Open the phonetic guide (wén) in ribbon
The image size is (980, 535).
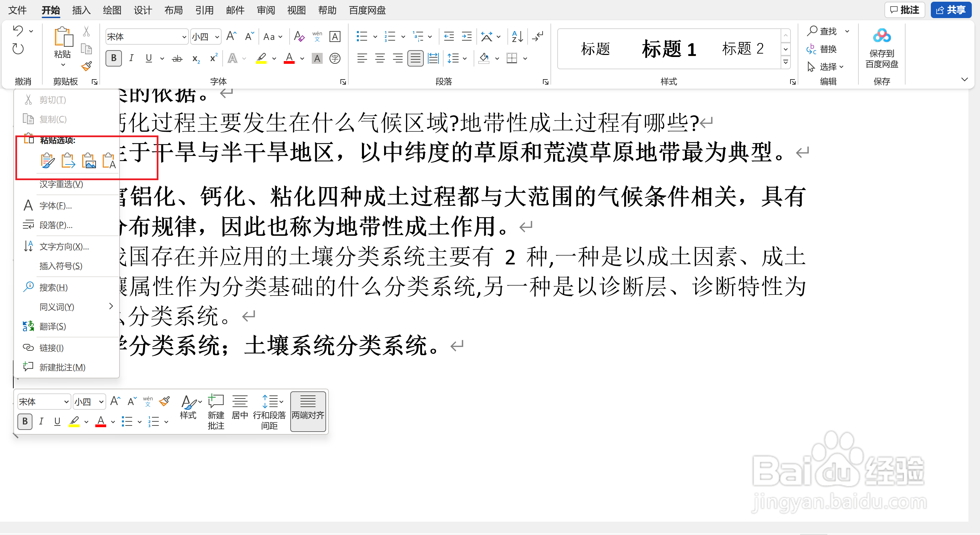pyautogui.click(x=317, y=37)
